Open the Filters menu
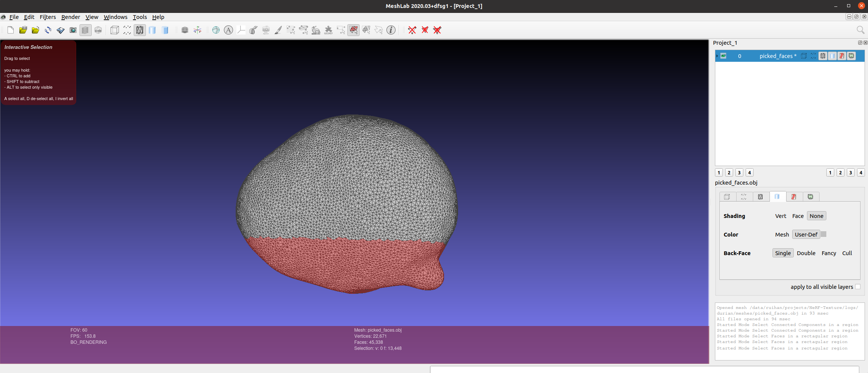 click(48, 17)
